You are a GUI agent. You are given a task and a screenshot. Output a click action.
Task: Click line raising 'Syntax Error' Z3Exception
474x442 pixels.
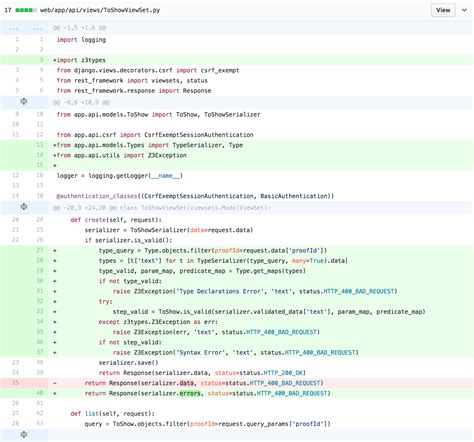pos(237,352)
